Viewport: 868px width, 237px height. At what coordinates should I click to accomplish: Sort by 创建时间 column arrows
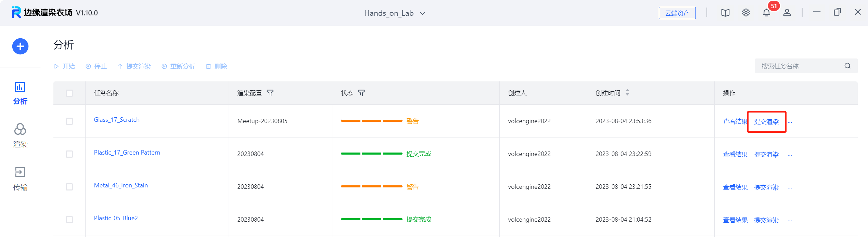pos(627,92)
